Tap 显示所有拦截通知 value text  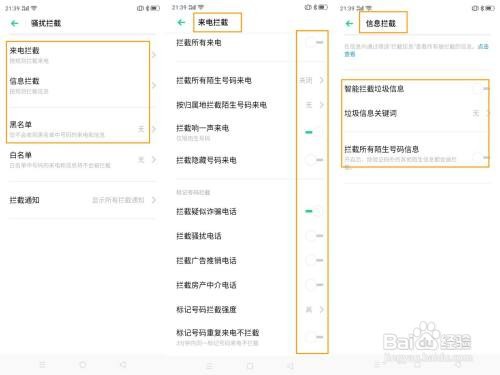(x=118, y=200)
